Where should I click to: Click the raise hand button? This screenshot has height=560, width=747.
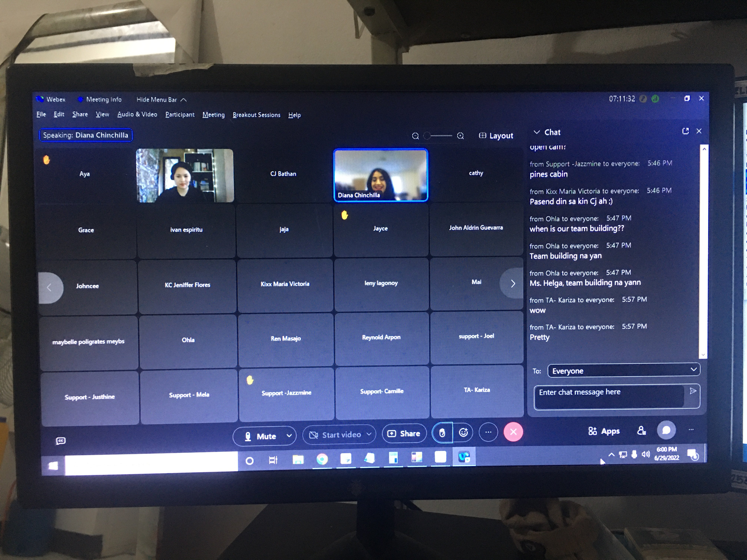(442, 432)
